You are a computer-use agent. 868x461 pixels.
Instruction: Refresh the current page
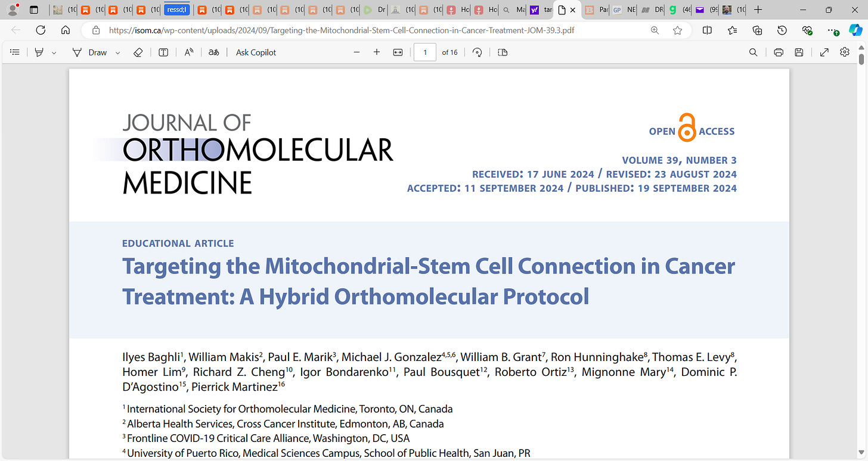point(41,30)
